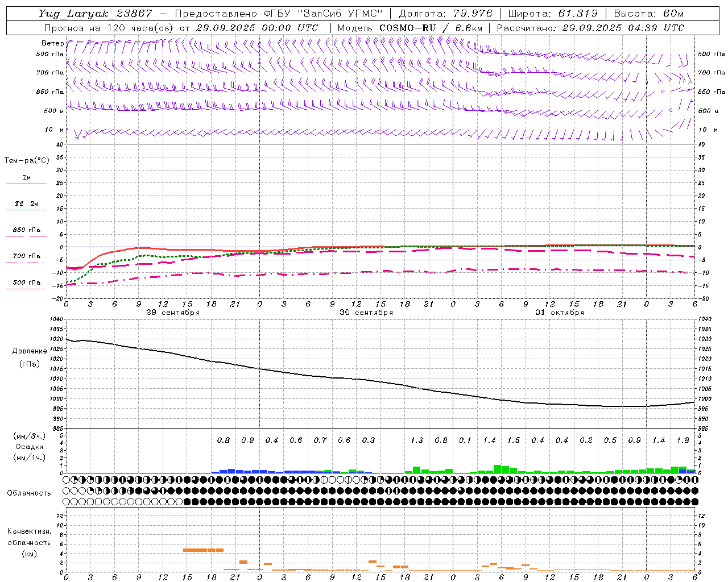
Task: Click the Td 2м legend entry
Action: [x=27, y=203]
